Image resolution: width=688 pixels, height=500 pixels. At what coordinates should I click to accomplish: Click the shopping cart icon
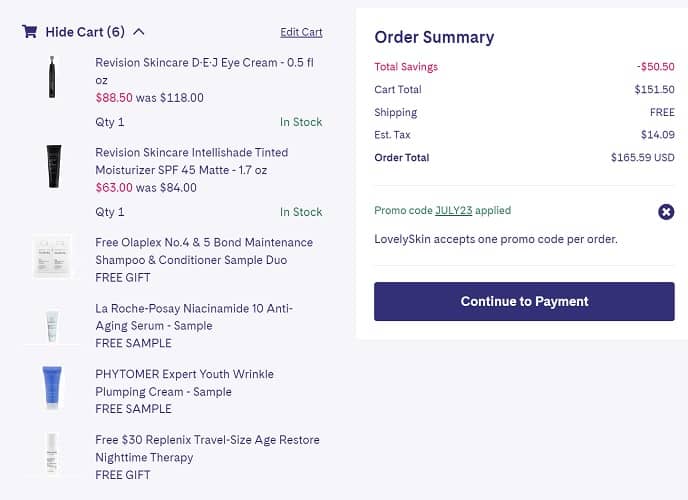coord(29,31)
